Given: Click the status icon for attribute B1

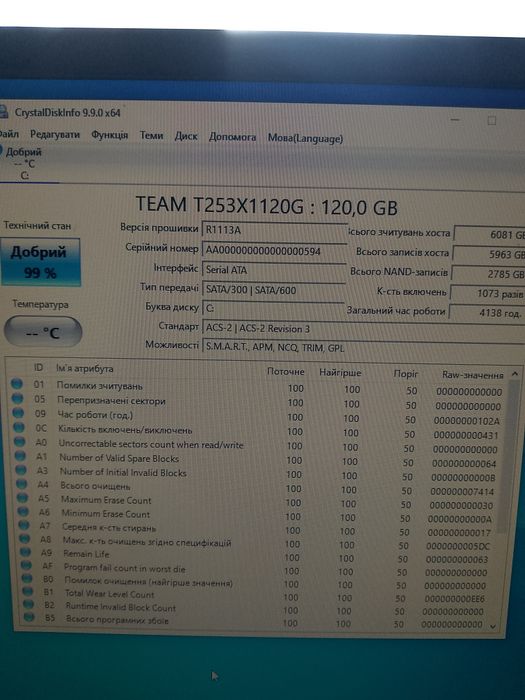Looking at the screenshot, I should [28, 591].
